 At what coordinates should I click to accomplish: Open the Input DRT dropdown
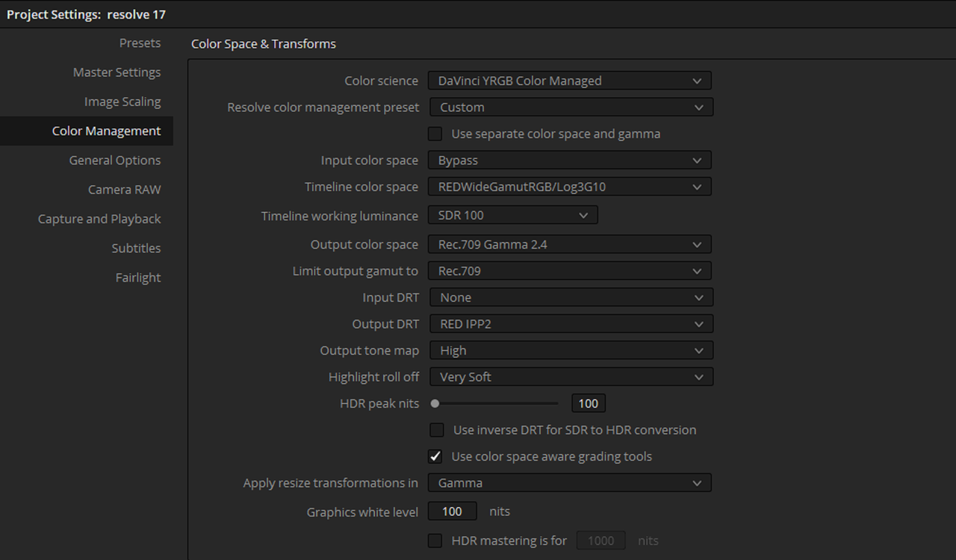click(571, 297)
